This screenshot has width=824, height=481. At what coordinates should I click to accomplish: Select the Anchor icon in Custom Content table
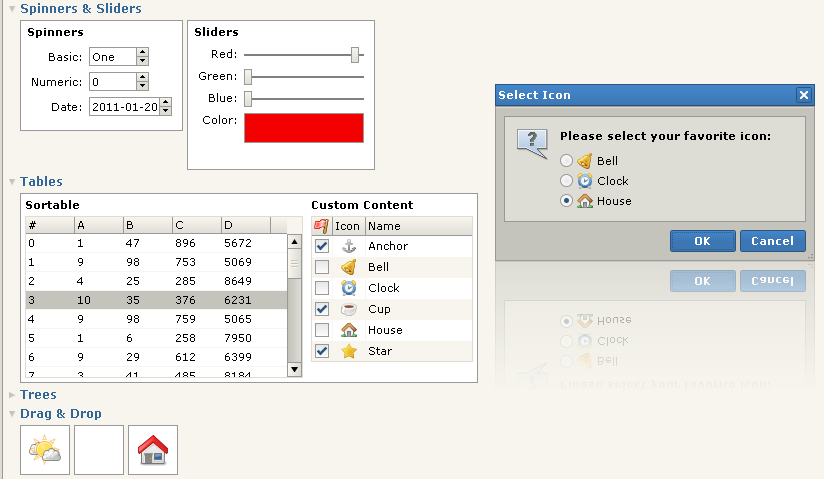(349, 246)
